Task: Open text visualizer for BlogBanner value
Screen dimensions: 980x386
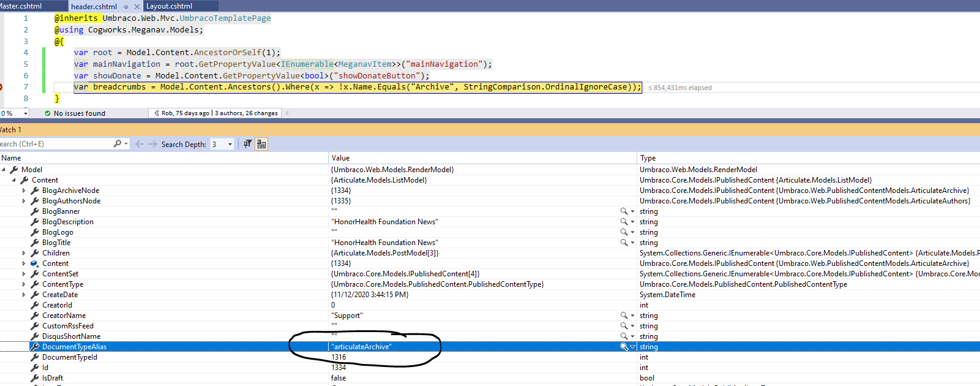Action: click(624, 211)
